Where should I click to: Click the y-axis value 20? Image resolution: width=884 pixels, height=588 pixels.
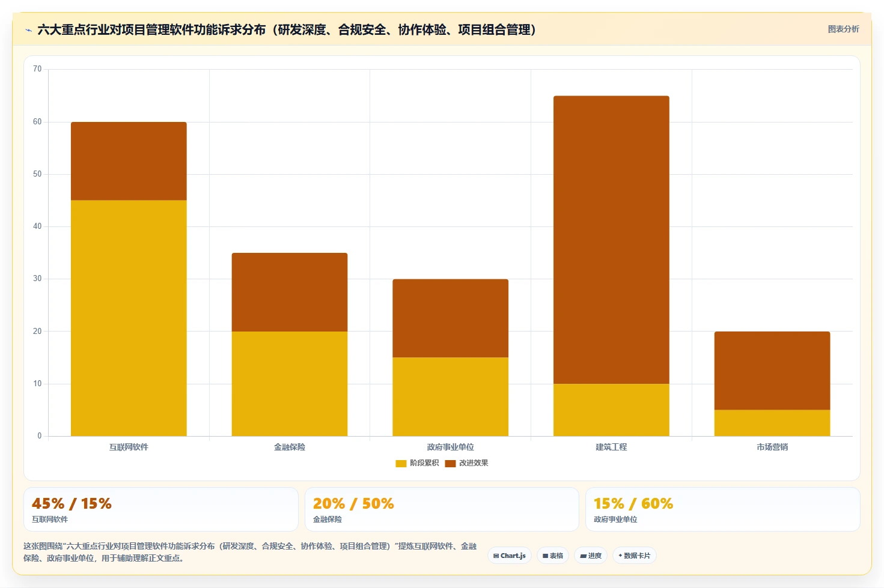click(x=37, y=332)
